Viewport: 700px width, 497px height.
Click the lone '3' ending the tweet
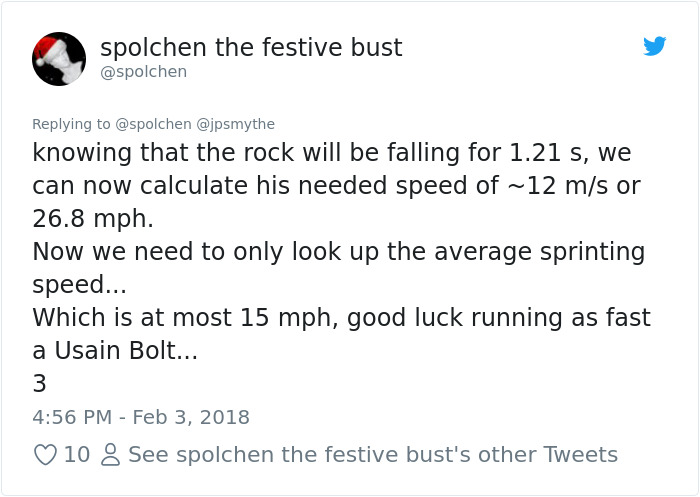pos(40,384)
